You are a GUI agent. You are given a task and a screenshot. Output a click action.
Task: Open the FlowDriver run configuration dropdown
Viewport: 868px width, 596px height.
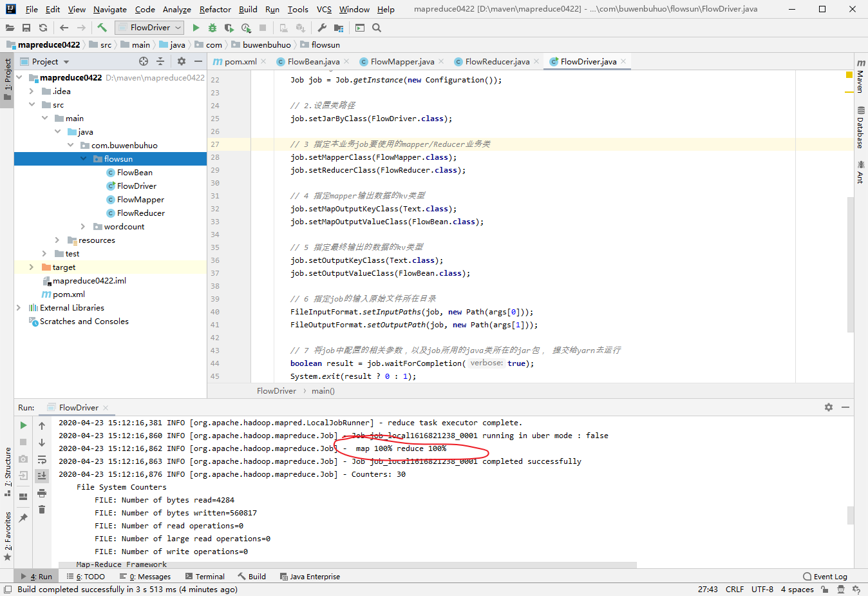[149, 28]
